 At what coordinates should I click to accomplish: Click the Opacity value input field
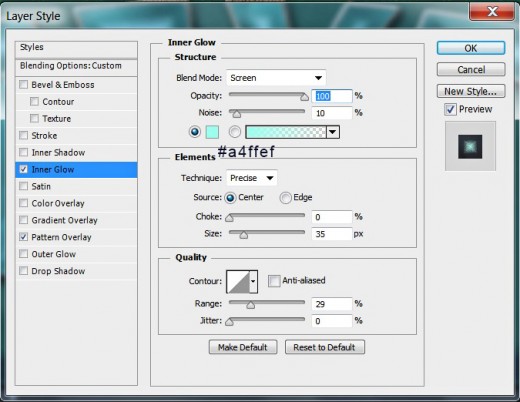[x=332, y=96]
